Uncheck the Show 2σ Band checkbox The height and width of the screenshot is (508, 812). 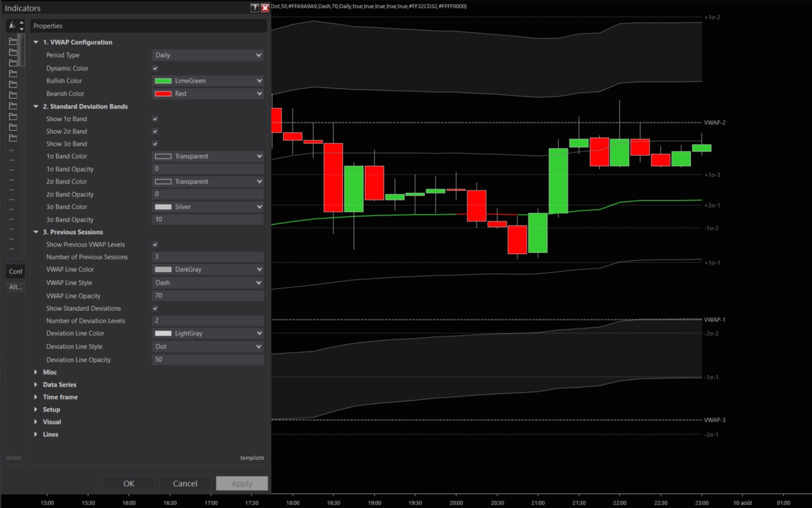click(x=155, y=131)
